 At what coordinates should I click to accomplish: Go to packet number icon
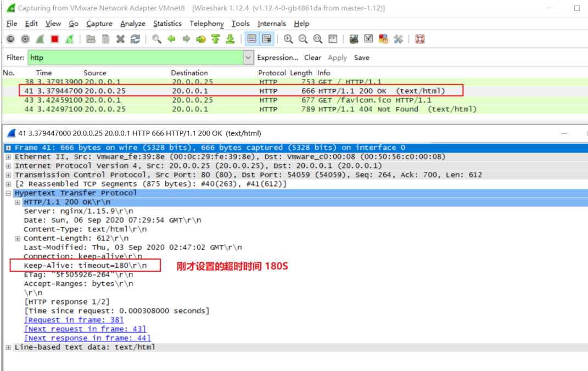click(x=201, y=39)
